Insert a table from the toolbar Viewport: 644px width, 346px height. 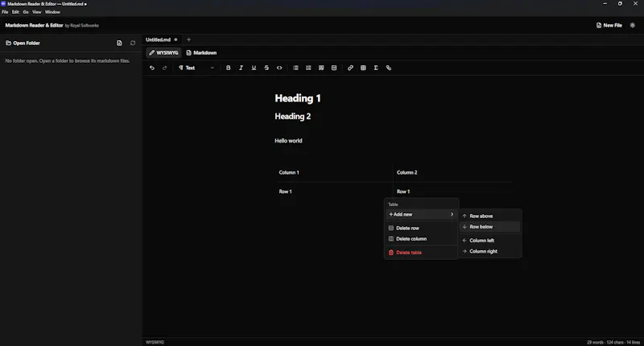[363, 68]
